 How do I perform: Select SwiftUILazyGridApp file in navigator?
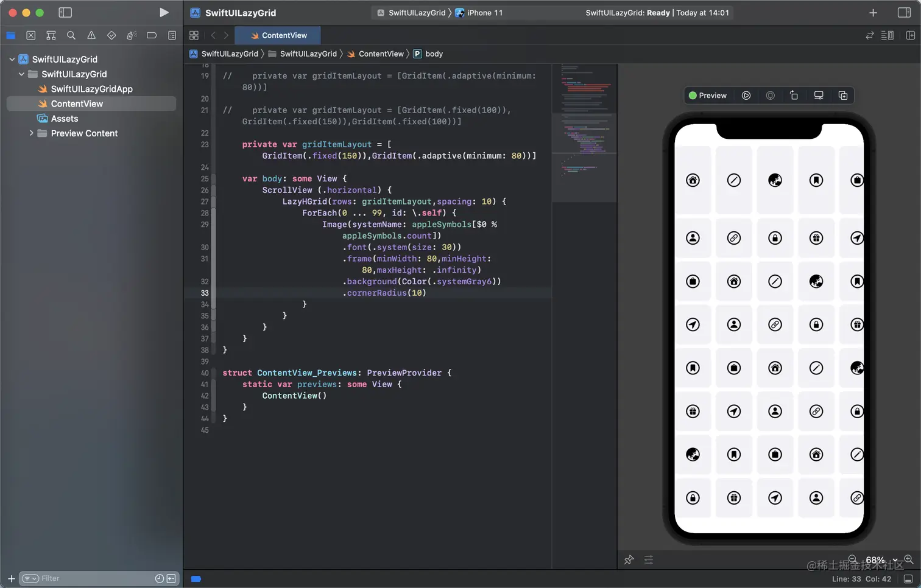(91, 89)
